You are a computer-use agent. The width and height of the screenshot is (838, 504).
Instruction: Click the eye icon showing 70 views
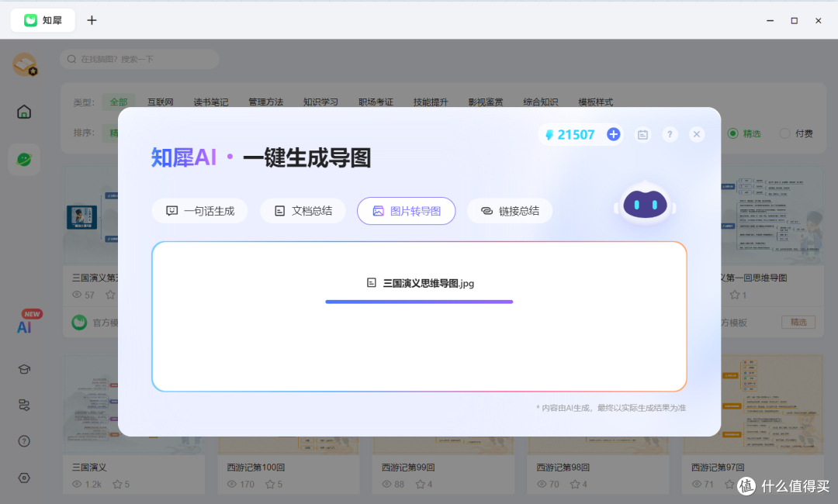[542, 485]
